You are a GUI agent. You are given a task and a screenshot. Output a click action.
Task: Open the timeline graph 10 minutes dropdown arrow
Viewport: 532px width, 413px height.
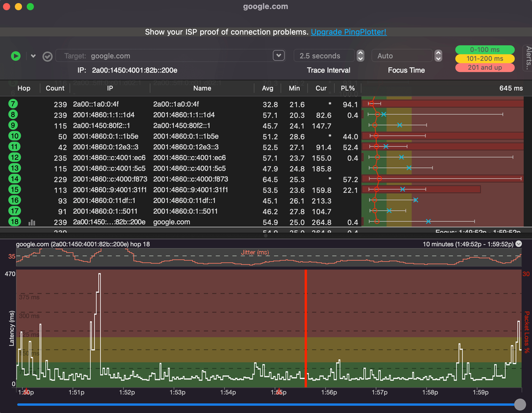tap(519, 244)
